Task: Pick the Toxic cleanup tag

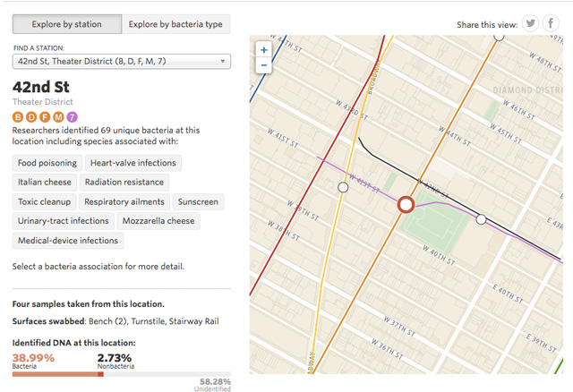Action: pyautogui.click(x=45, y=202)
